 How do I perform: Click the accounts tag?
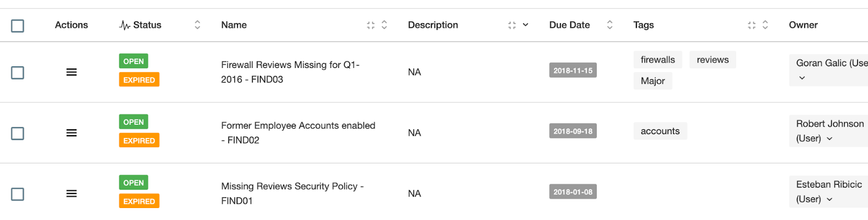pyautogui.click(x=660, y=131)
